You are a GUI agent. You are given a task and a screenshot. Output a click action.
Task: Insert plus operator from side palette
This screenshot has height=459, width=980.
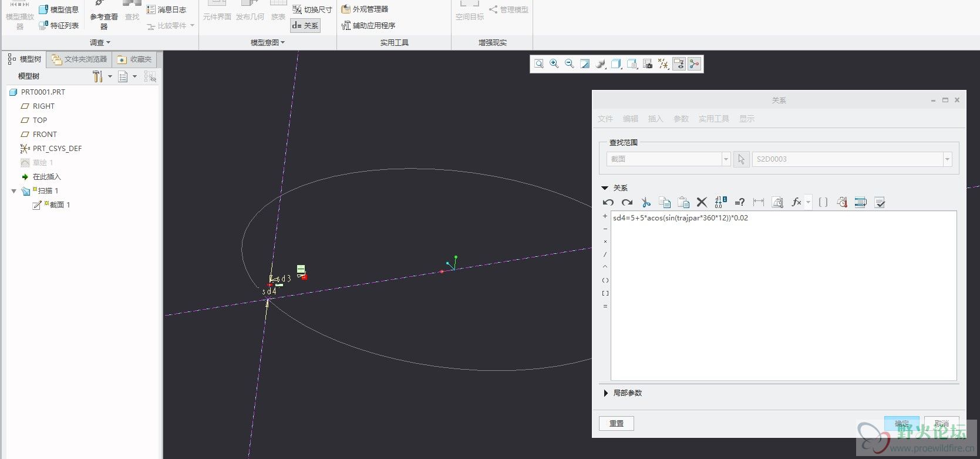pos(605,216)
